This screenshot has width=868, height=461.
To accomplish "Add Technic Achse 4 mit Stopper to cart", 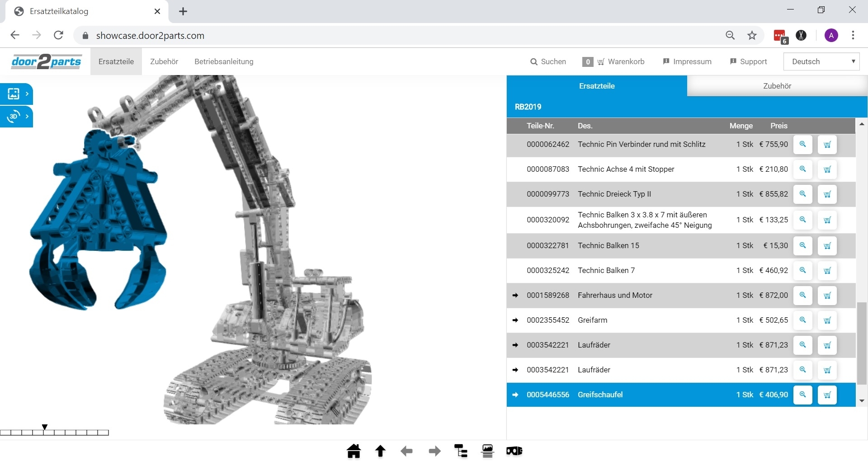I will tap(827, 169).
